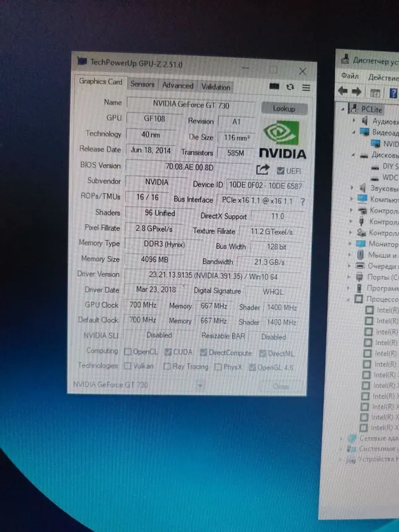Viewport: 399px width, 532px height.
Task: Select the WDC disk drive item
Action: (x=384, y=178)
